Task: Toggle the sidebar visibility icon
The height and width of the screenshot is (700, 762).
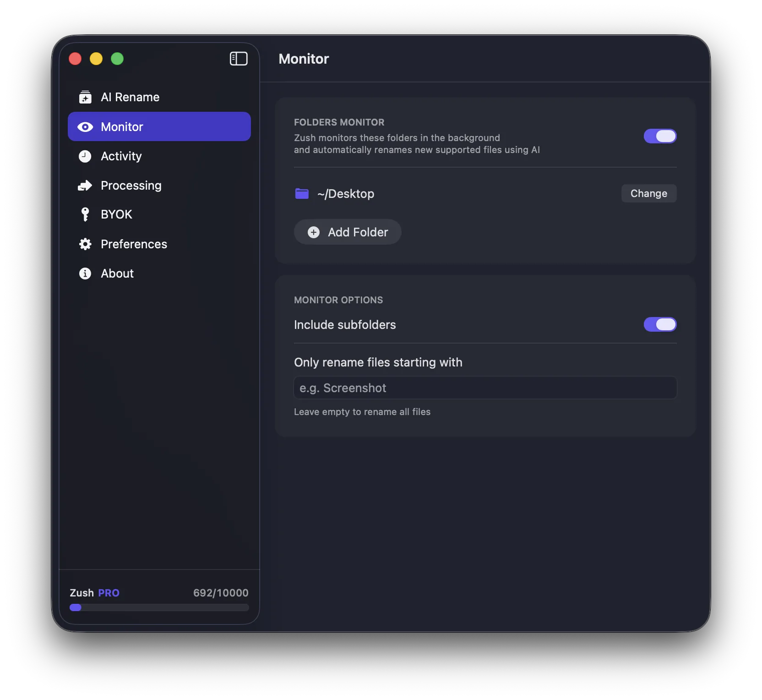Action: click(x=238, y=59)
